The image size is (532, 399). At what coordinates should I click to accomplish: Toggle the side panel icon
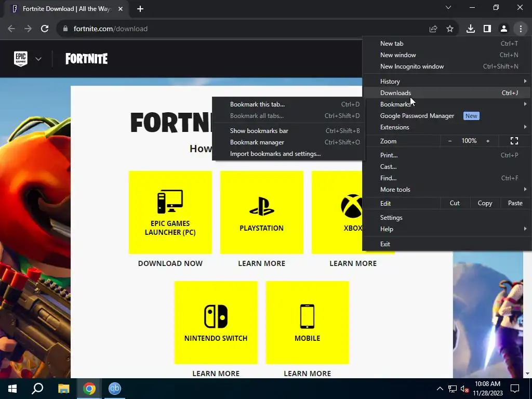pyautogui.click(x=487, y=29)
